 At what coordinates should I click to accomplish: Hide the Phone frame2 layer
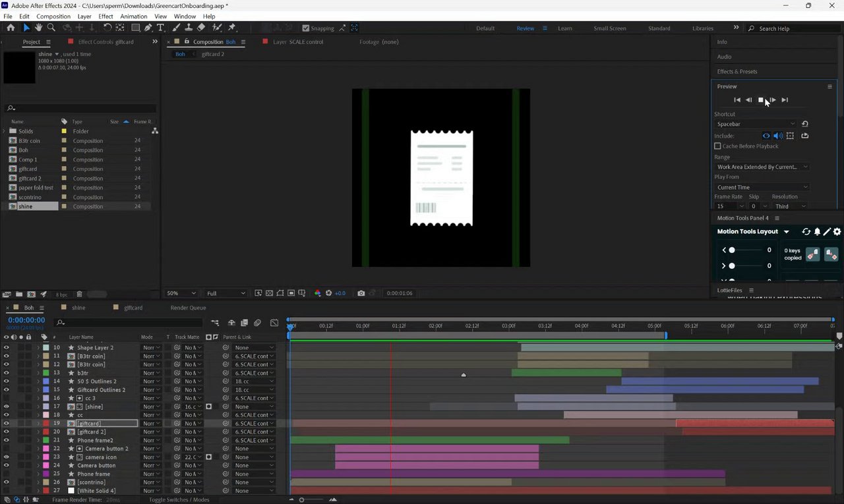pos(6,440)
